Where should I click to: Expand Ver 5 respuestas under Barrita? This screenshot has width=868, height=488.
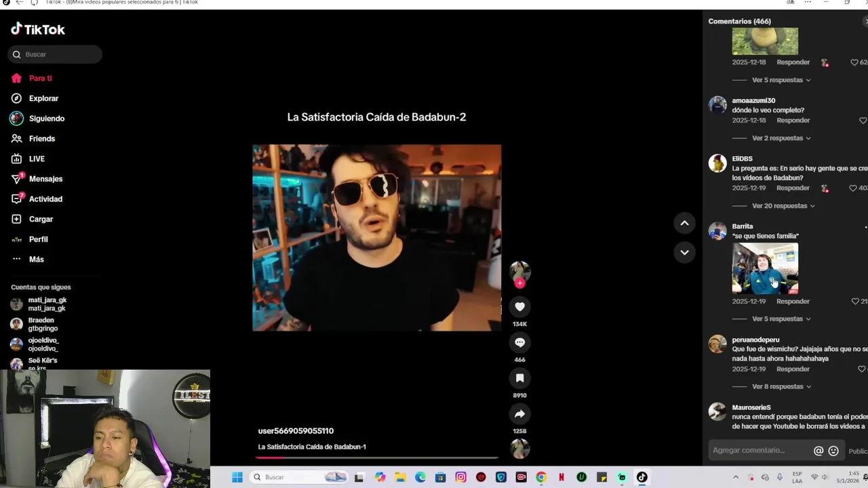pyautogui.click(x=781, y=319)
